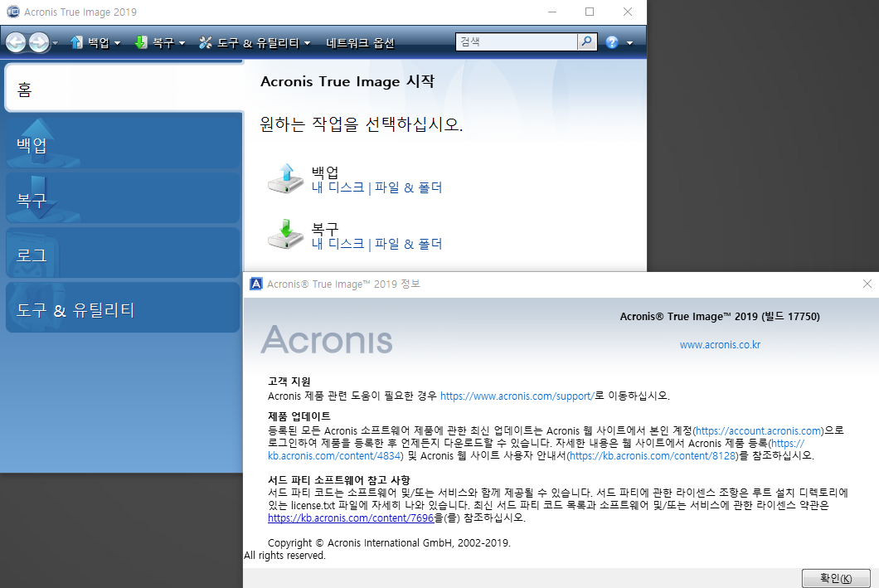Select the 로그 sidebar tab

coord(124,253)
